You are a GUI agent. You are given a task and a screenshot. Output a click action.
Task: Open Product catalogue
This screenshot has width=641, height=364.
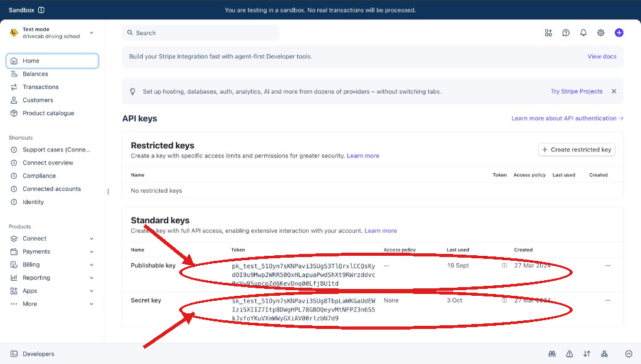point(48,113)
